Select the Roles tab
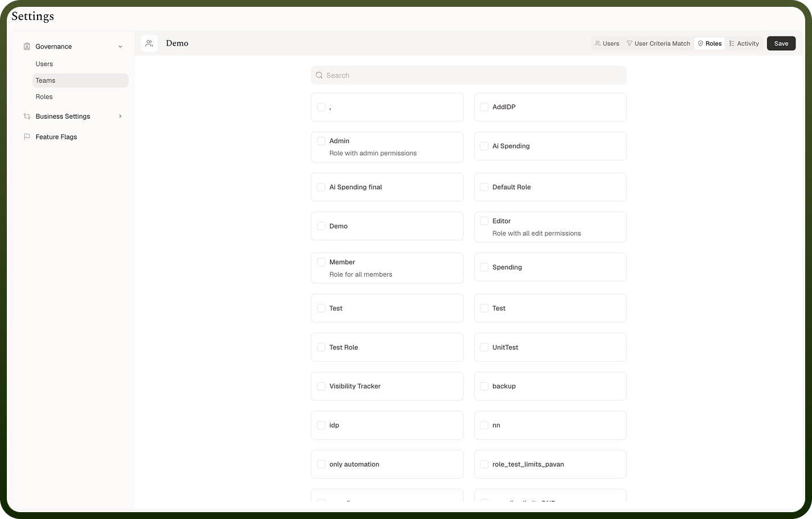The height and width of the screenshot is (519, 812). [709, 43]
